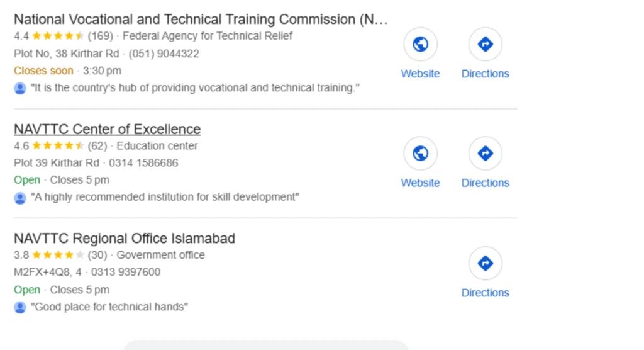This screenshot has height=350, width=644.
Task: Click directions icon for NAVTTC Regional Office Islamabad
Action: [x=485, y=263]
